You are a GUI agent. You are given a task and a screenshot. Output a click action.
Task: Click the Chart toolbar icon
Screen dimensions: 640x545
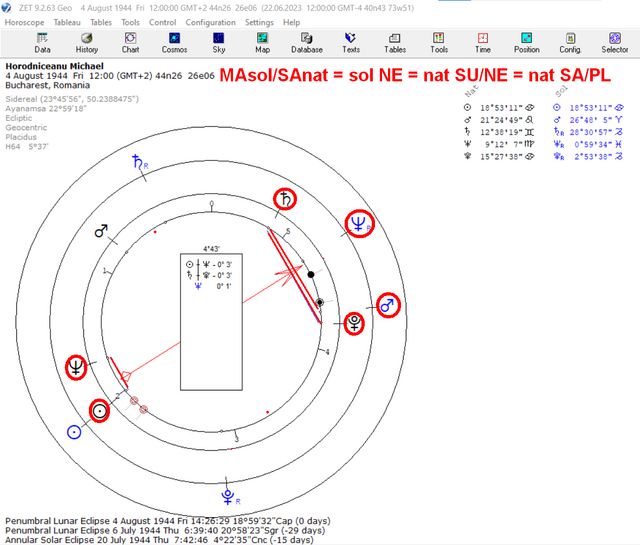[x=130, y=43]
